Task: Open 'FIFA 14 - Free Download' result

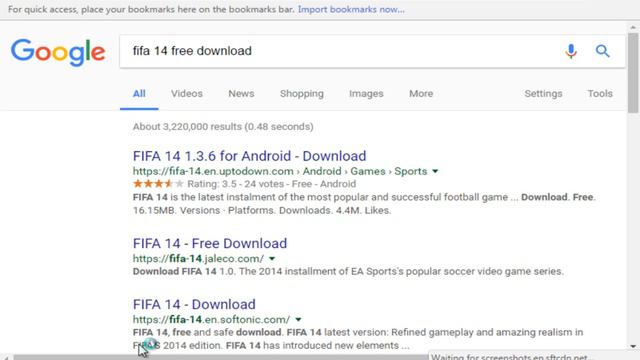Action: [x=210, y=243]
